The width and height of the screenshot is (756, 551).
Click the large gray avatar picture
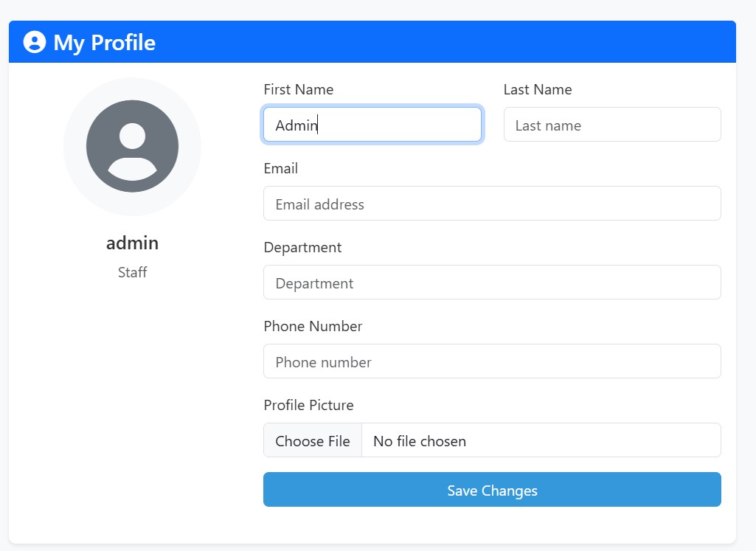132,146
